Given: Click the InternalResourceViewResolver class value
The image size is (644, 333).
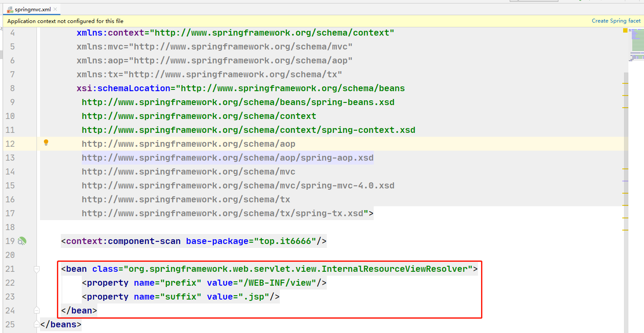Looking at the screenshot, I should (298, 269).
